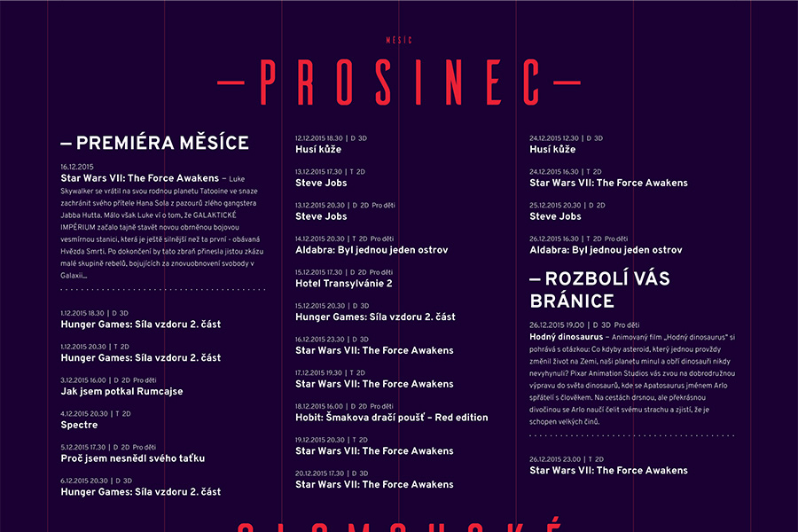Open the Hodný dinosaurus film title

point(567,337)
